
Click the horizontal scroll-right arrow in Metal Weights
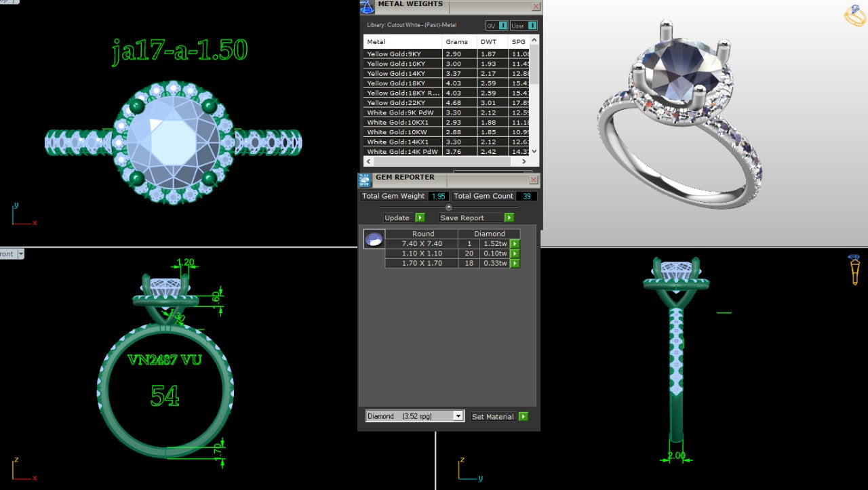click(x=523, y=161)
